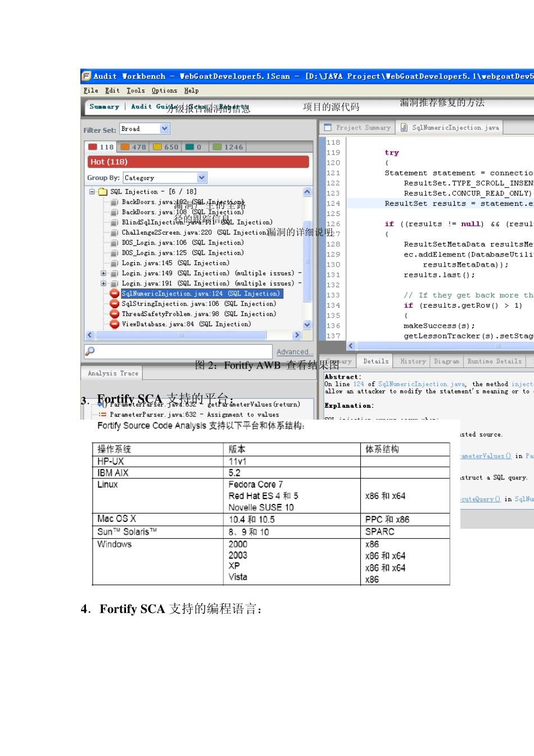Open the Help menu

191,91
